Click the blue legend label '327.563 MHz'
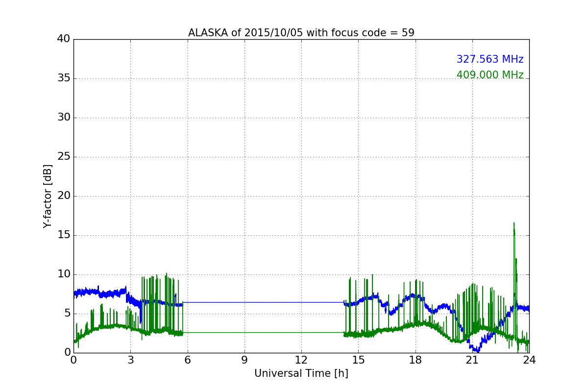The width and height of the screenshot is (588, 392). point(490,59)
